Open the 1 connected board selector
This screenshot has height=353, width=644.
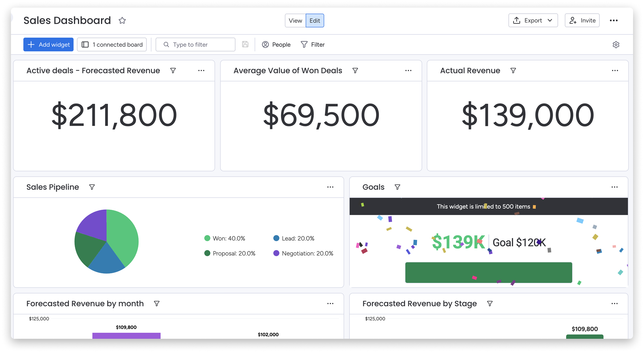point(112,44)
